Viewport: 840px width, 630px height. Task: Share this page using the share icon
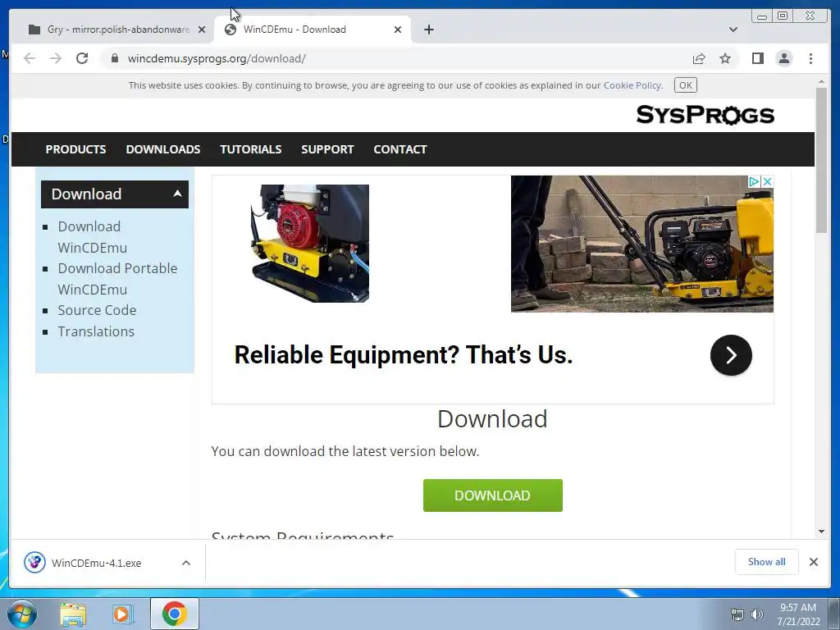pos(699,58)
